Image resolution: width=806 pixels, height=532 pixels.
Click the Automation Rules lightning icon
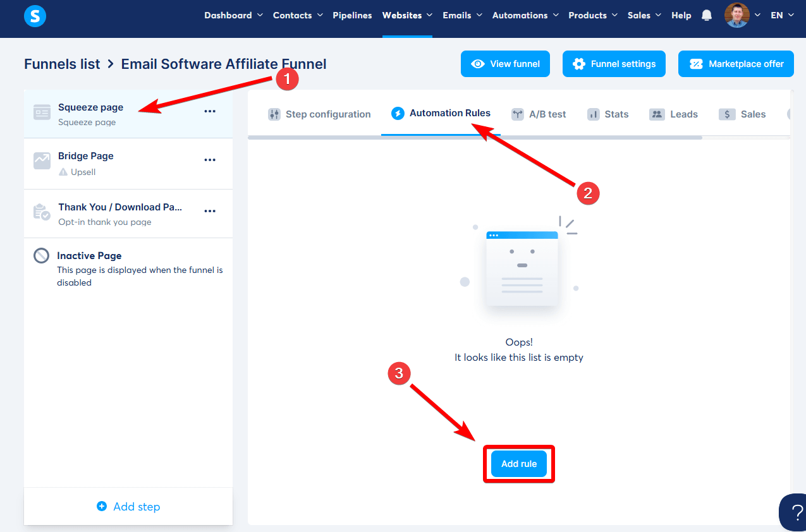tap(398, 114)
